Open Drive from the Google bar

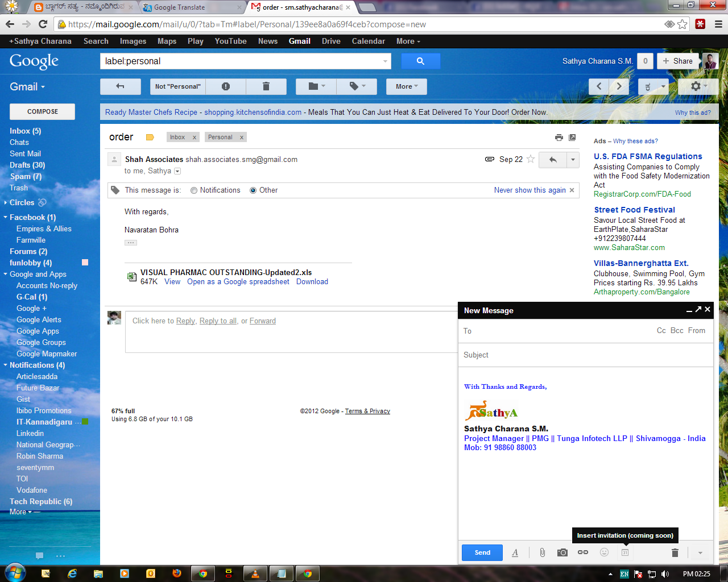pyautogui.click(x=331, y=41)
